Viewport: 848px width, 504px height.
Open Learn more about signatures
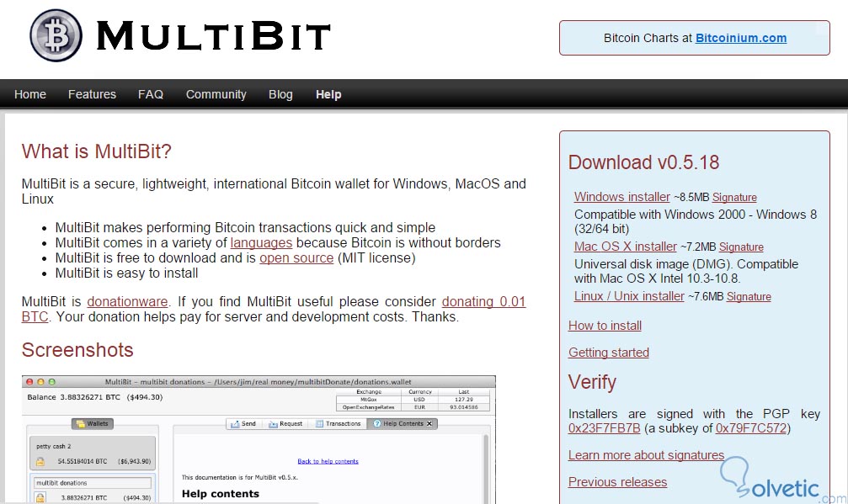pos(646,455)
